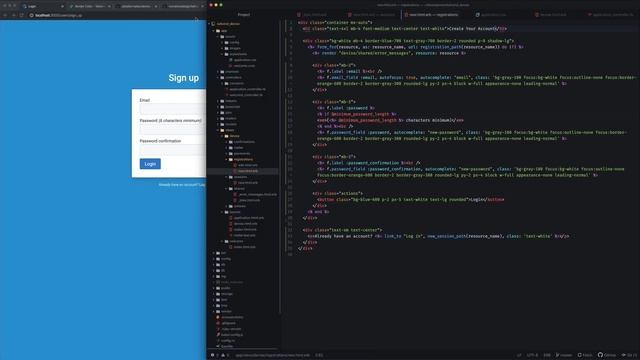
Task: Open application.html.erb in layouts folder
Action: (248, 218)
